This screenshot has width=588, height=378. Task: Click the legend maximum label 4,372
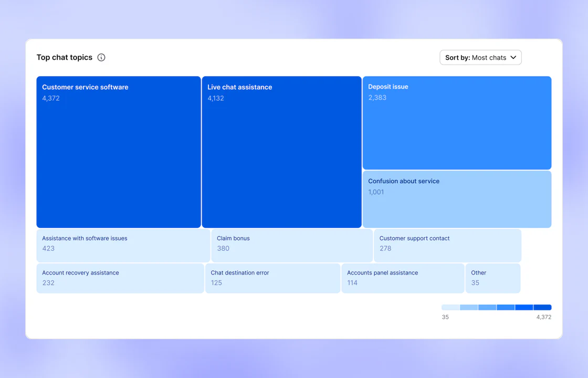click(x=544, y=317)
